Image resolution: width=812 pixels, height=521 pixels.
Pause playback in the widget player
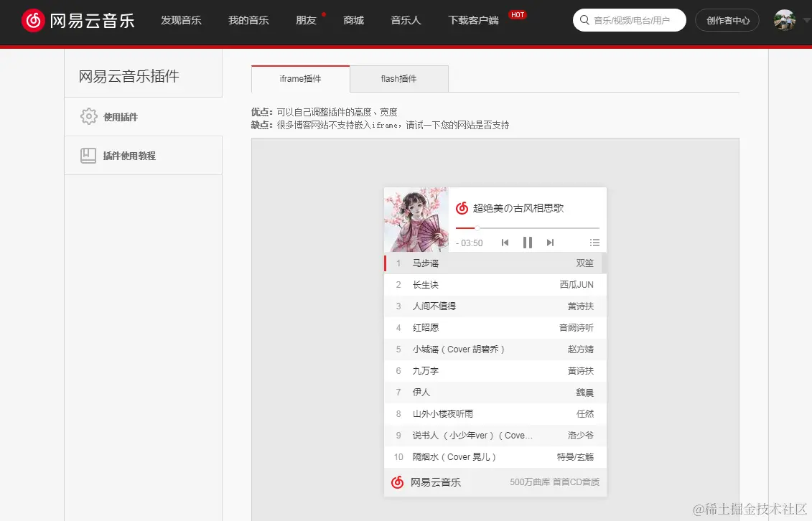528,242
